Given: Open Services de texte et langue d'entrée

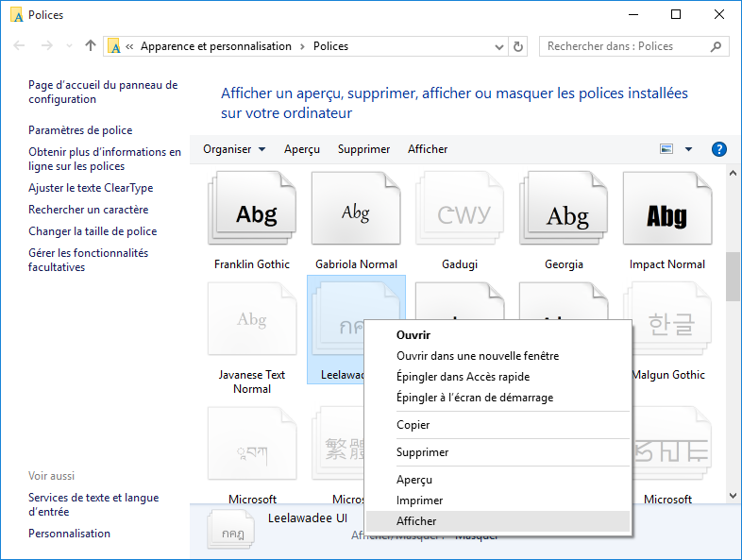Looking at the screenshot, I should tap(93, 504).
